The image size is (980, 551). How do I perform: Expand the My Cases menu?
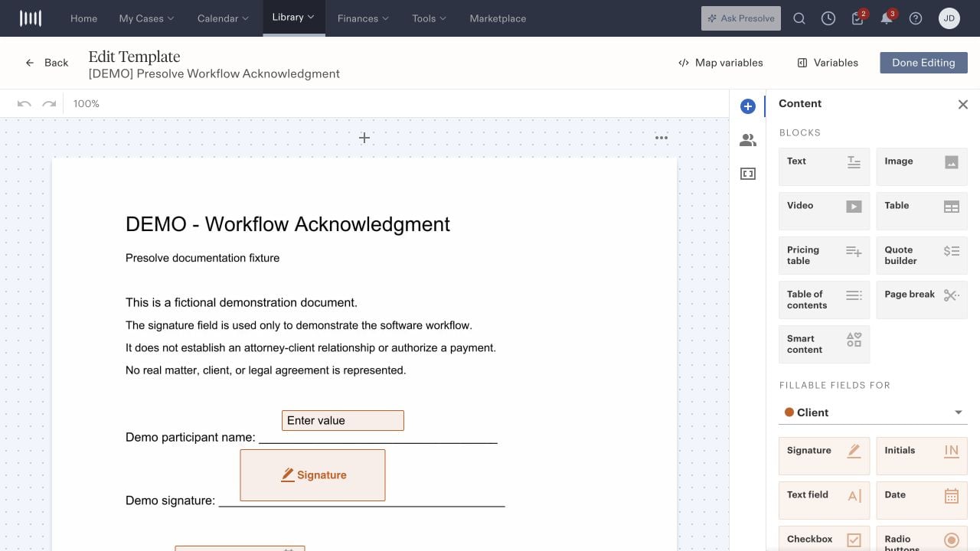tap(146, 18)
